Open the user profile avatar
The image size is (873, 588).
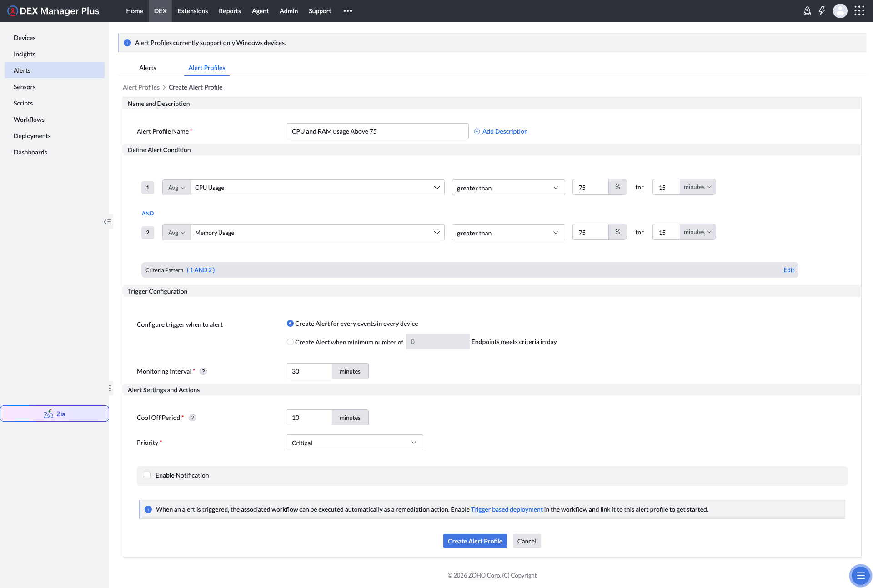click(x=840, y=11)
